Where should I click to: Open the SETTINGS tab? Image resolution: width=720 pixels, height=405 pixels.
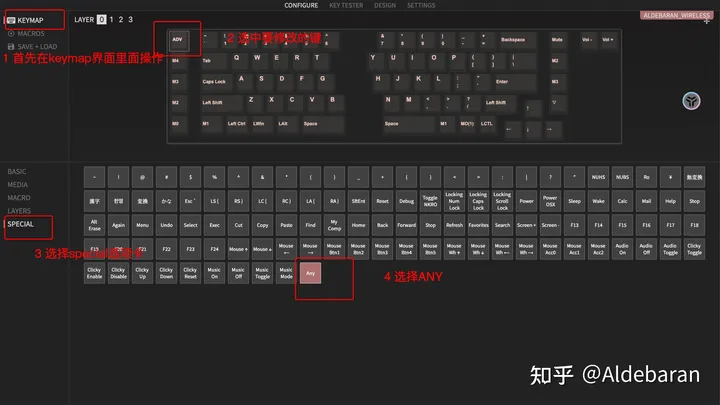pyautogui.click(x=421, y=6)
